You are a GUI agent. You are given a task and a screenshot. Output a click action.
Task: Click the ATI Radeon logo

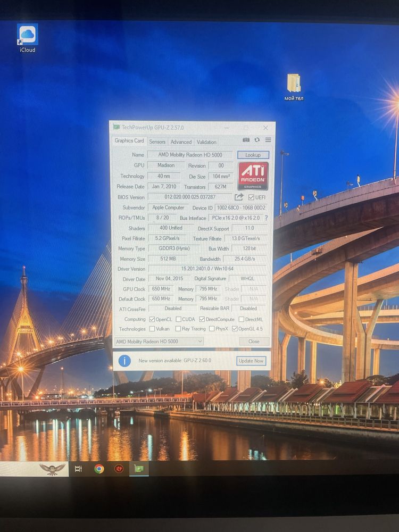coord(253,176)
